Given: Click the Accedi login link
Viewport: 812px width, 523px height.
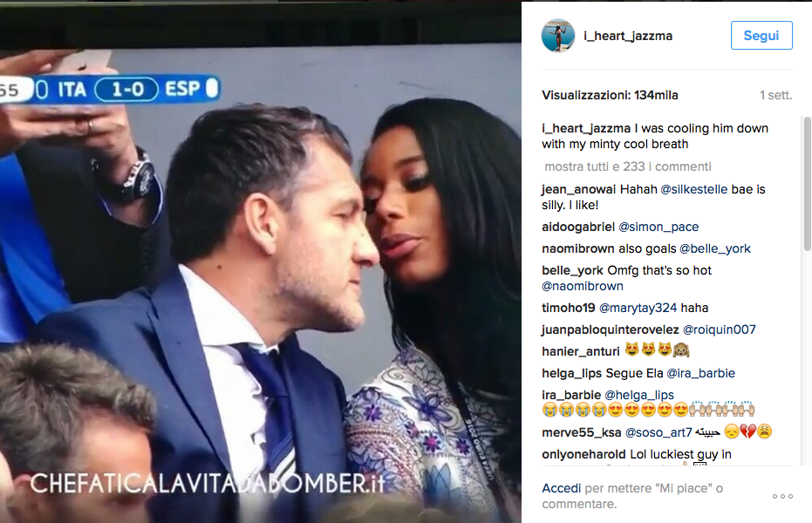Looking at the screenshot, I should (562, 488).
